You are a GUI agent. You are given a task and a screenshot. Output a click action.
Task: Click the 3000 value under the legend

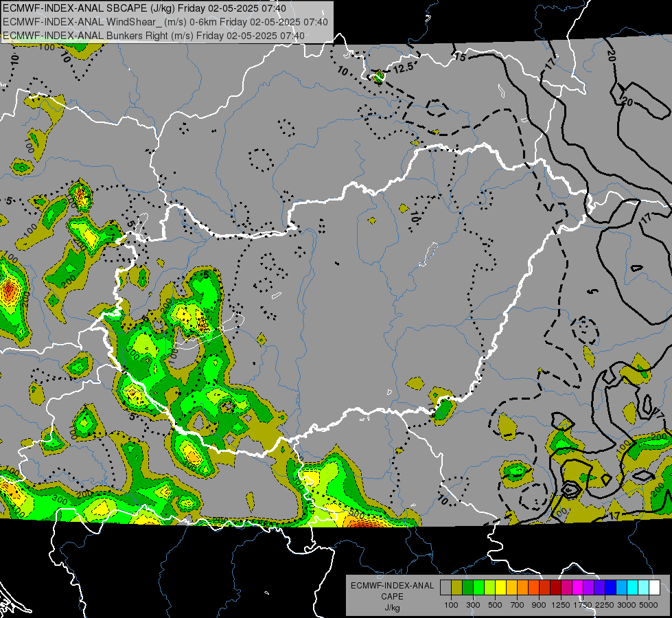coord(627,605)
